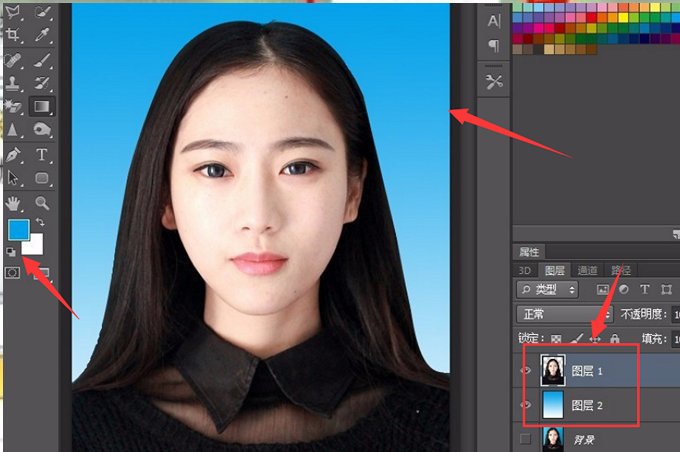Screen dimensions: 680x452
Task: Select the Brush tool
Action: [x=42, y=60]
